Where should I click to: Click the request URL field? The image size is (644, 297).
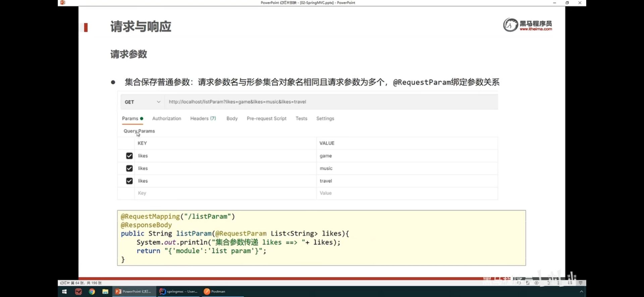331,102
